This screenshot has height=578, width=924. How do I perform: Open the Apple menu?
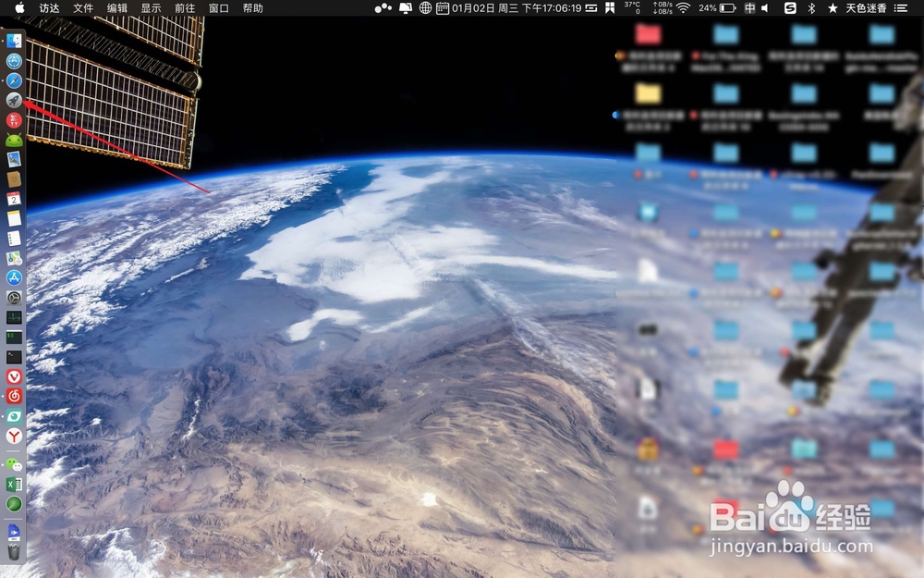[19, 7]
